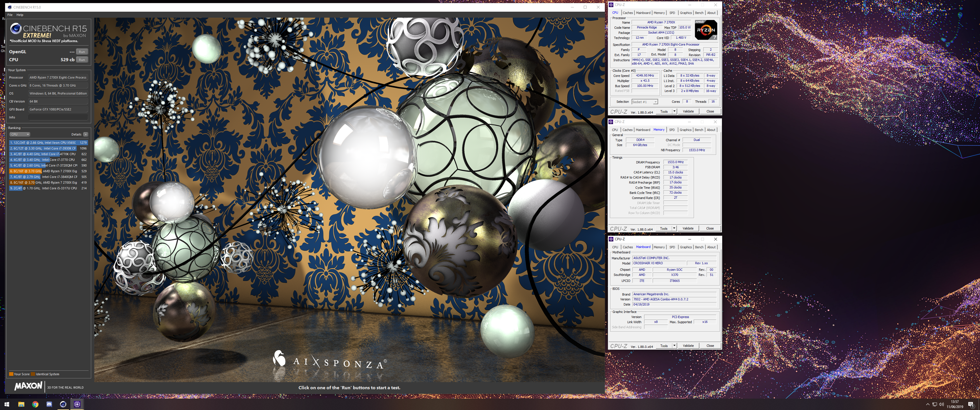
Task: Click Tools in the Mainboard CPU-Z window
Action: tap(664, 346)
